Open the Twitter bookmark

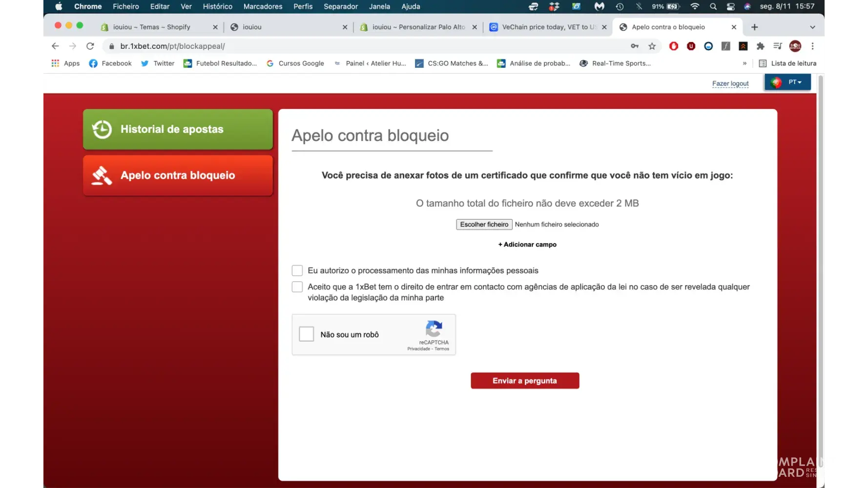point(157,63)
